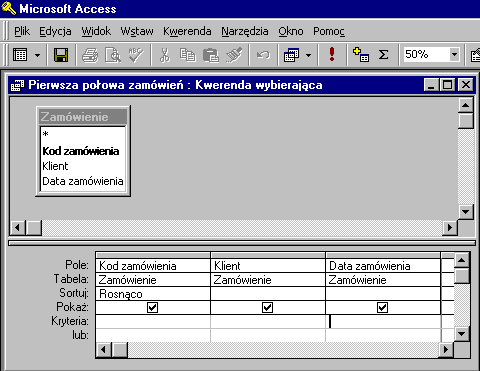Select Data zamówienia in Zamówienie field list
The height and width of the screenshot is (371, 480).
[x=83, y=181]
